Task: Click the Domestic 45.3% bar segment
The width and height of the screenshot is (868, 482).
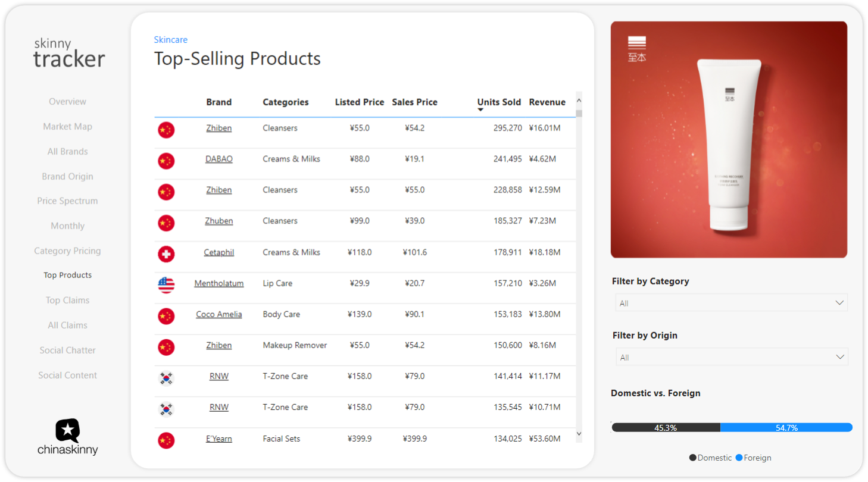Action: point(666,427)
